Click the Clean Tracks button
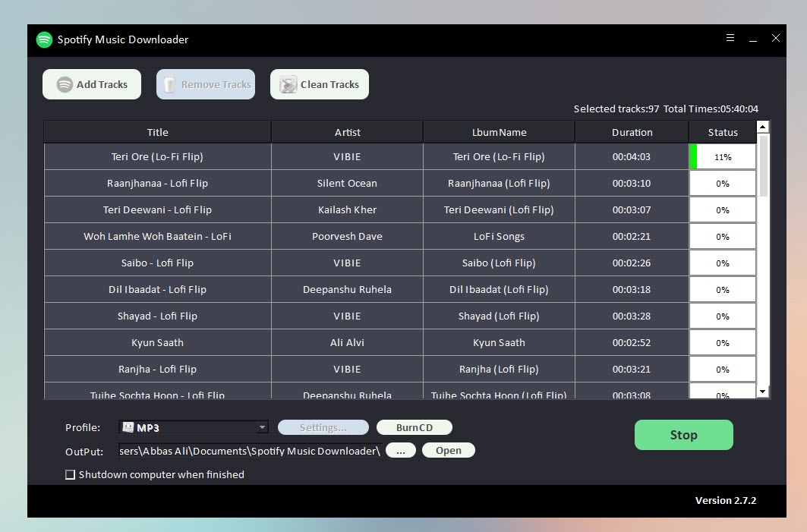The height and width of the screenshot is (532, 807). tap(320, 84)
